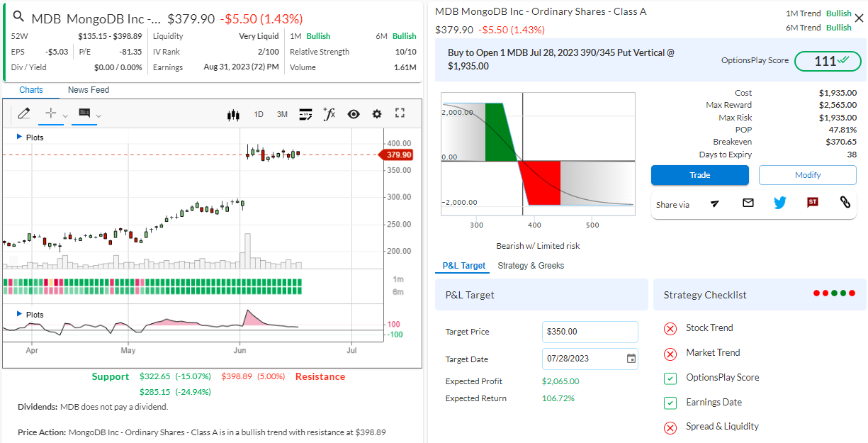The image size is (868, 443).
Task: Share via paper plane send icon
Action: pos(714,204)
